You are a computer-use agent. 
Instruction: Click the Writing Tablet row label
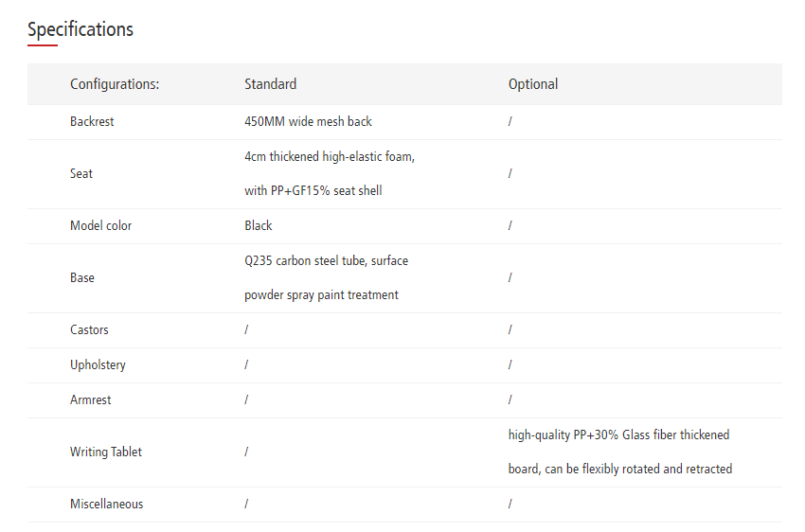point(106,452)
